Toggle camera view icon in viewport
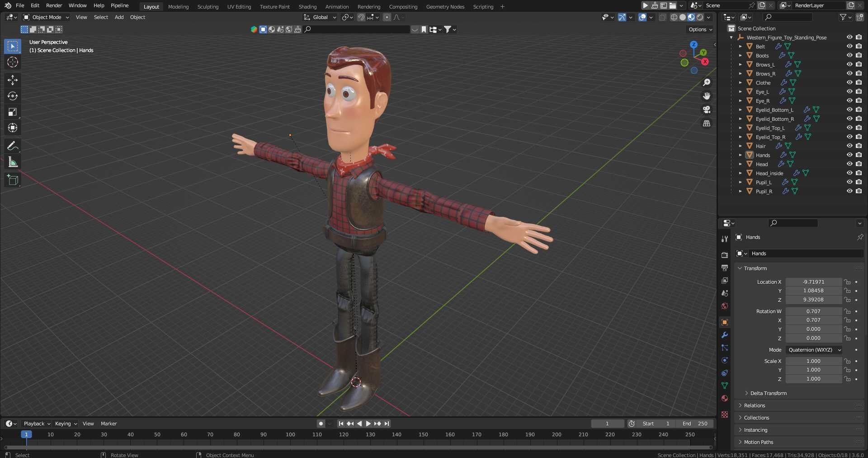 [707, 110]
